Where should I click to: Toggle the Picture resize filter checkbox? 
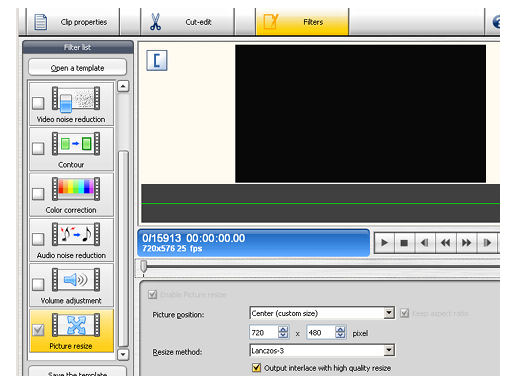point(38,330)
